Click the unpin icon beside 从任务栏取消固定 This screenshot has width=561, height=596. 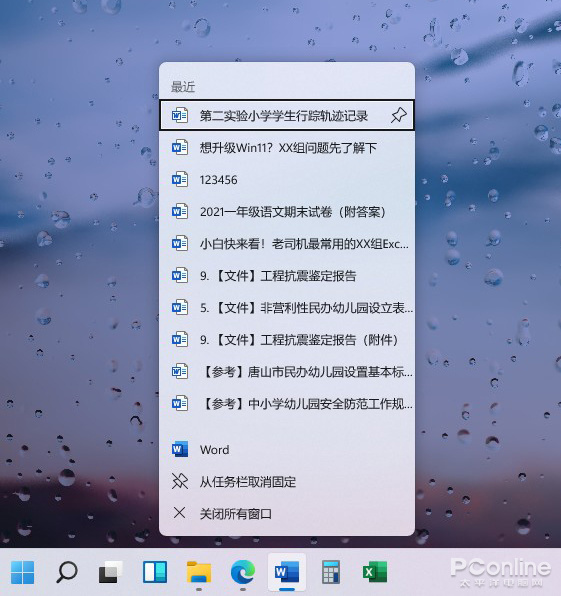click(x=180, y=482)
